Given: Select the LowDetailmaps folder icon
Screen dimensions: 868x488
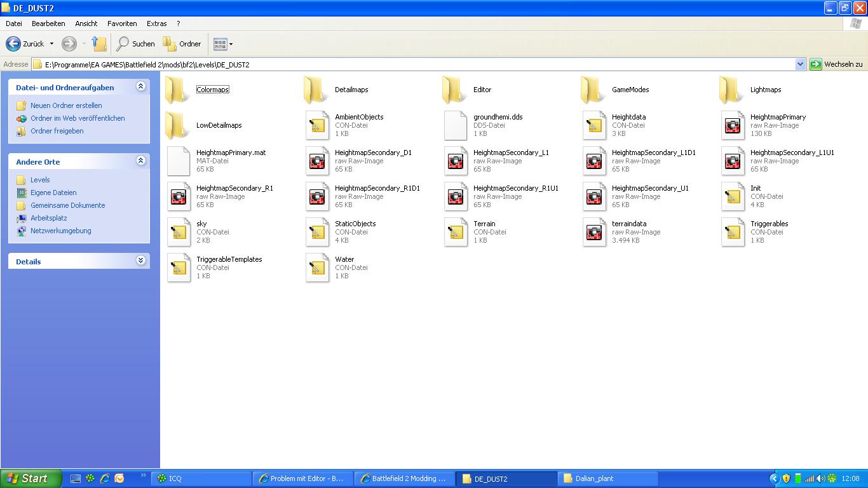Looking at the screenshot, I should tap(177, 125).
